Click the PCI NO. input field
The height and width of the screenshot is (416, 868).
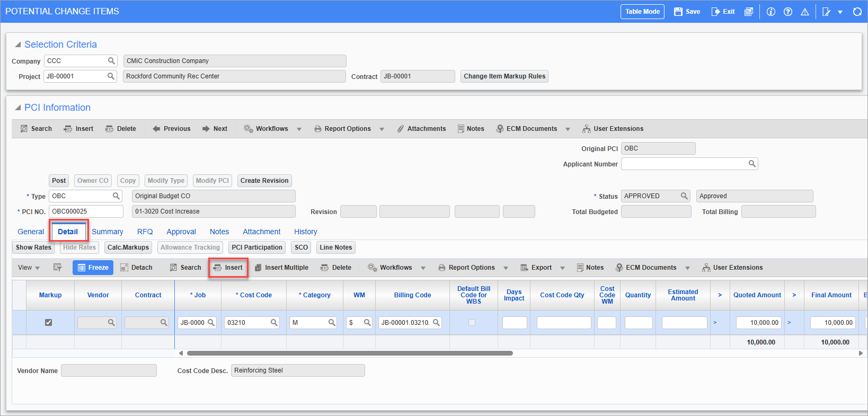point(86,211)
